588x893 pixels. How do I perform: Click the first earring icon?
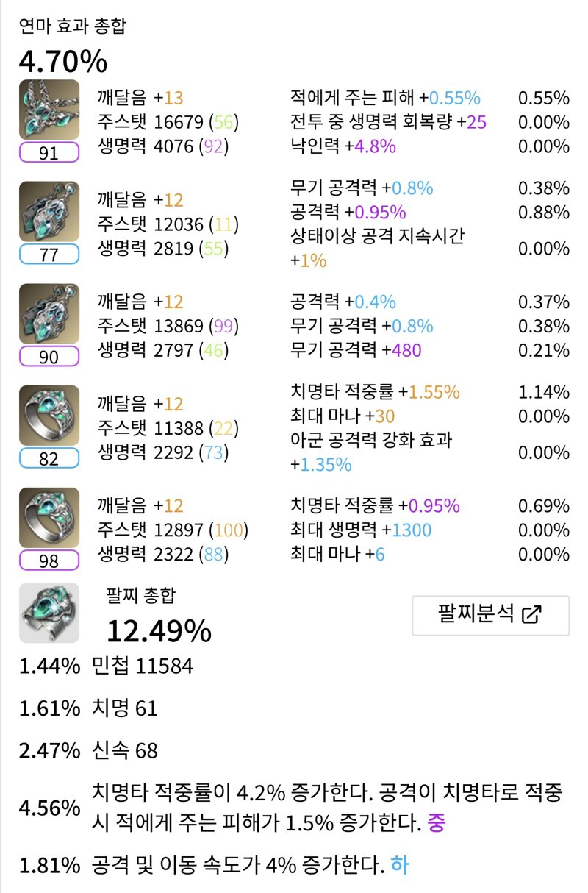click(49, 213)
